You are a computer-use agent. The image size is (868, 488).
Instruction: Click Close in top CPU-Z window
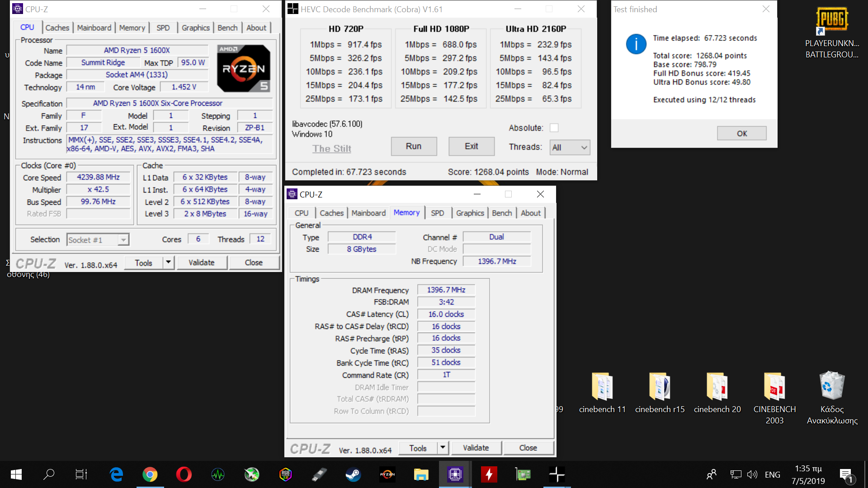[x=254, y=263]
